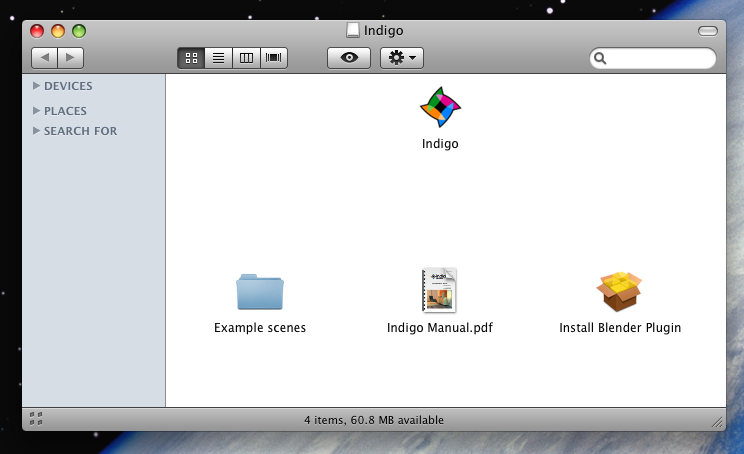Click the window resize handle corner
The image size is (744, 454).
click(x=715, y=421)
